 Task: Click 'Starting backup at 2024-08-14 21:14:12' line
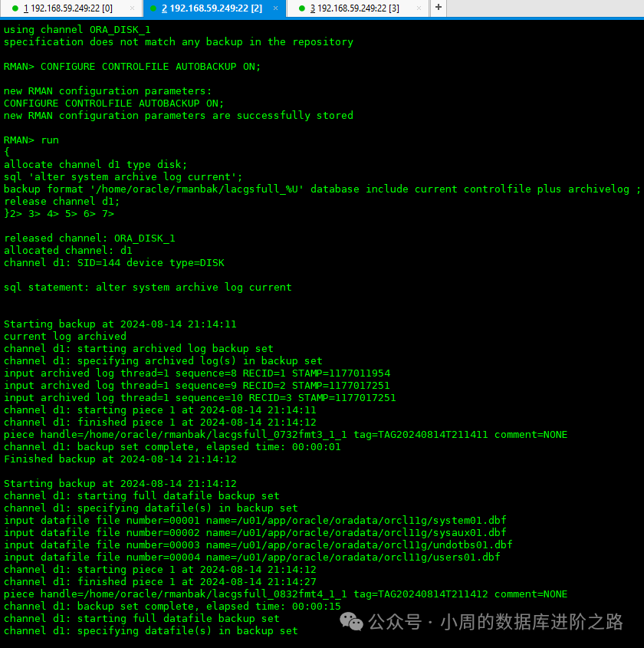[120, 484]
